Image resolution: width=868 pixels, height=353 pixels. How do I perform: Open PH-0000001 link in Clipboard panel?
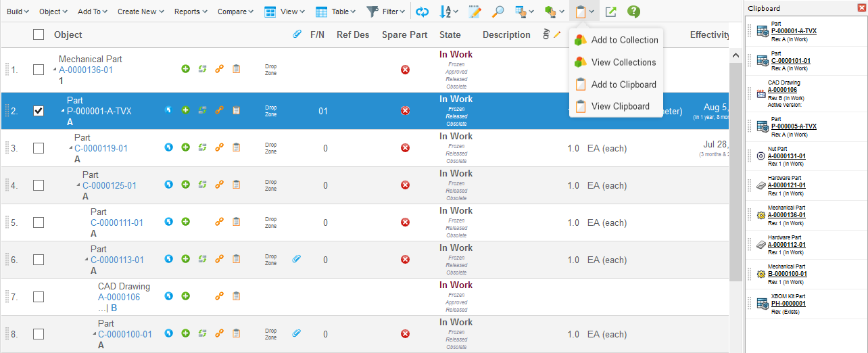pyautogui.click(x=788, y=304)
